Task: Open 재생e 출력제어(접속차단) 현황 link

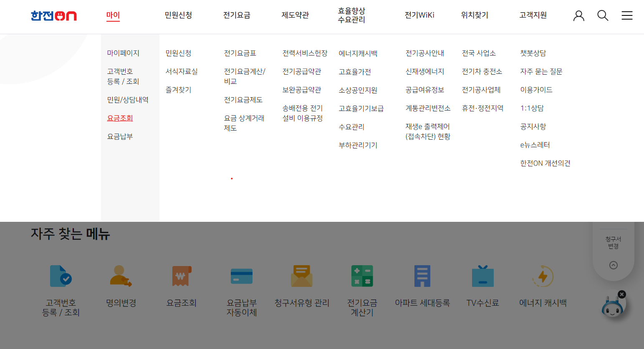Action: click(x=428, y=132)
